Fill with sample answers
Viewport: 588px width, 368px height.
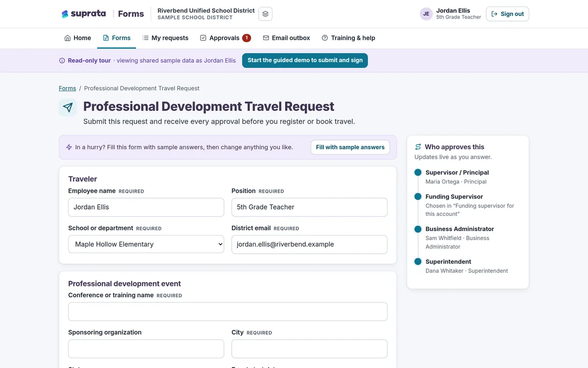coord(350,147)
